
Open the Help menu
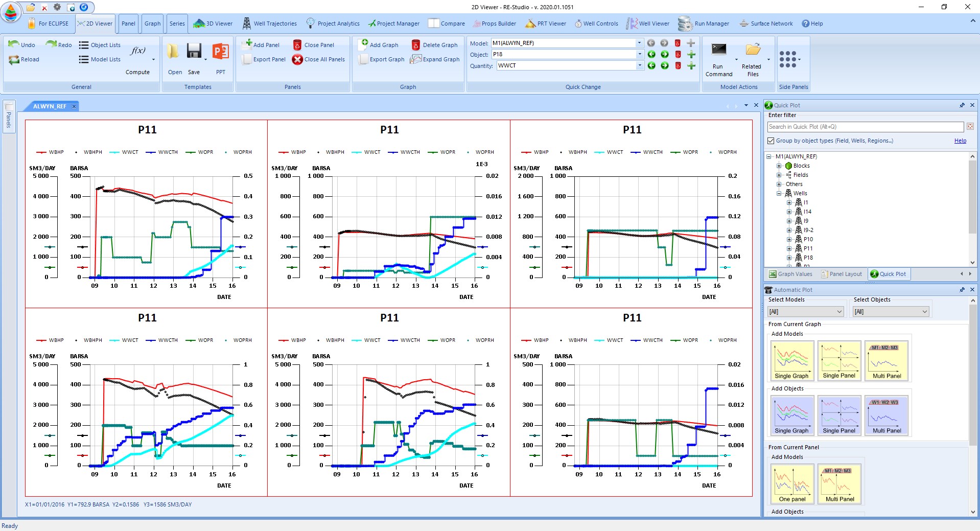coord(812,24)
